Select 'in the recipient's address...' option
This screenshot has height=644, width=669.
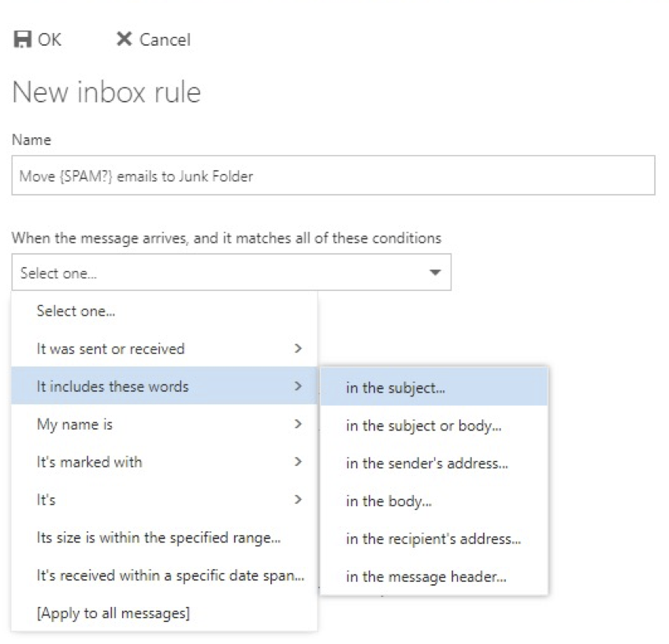[433, 539]
